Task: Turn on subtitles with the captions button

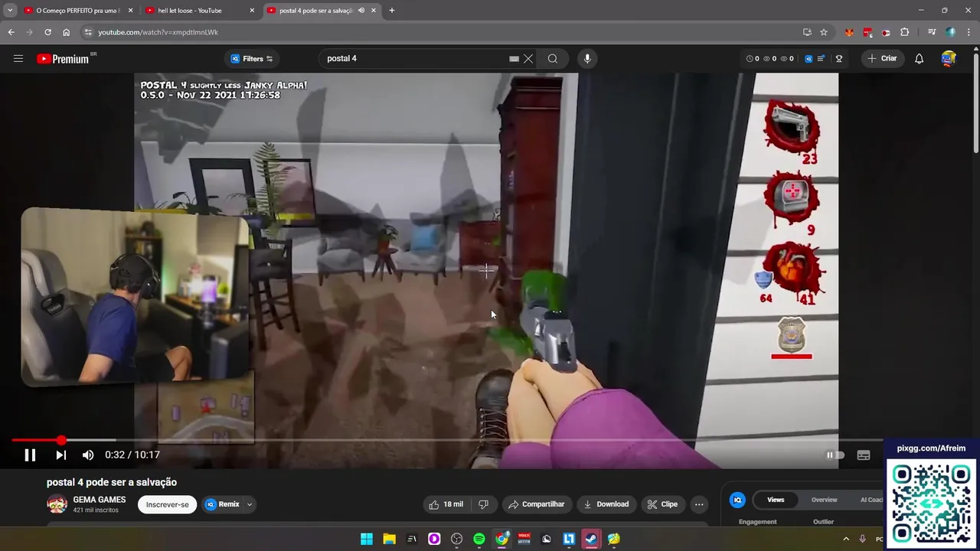Action: tap(864, 455)
